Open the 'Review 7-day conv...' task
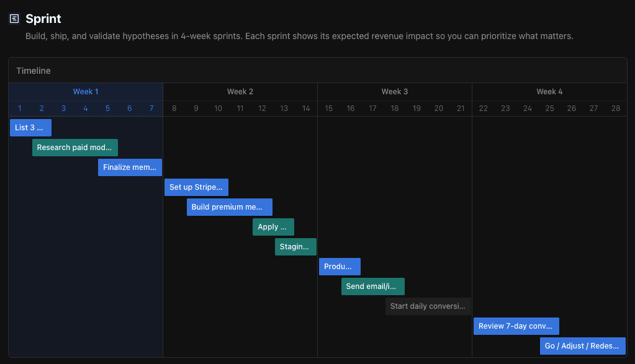635x364 pixels. coord(516,326)
